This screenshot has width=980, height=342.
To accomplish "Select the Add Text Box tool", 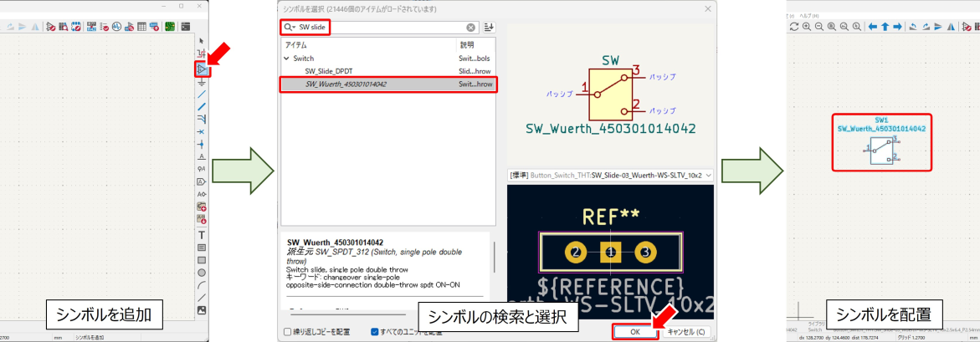I will coord(201,248).
